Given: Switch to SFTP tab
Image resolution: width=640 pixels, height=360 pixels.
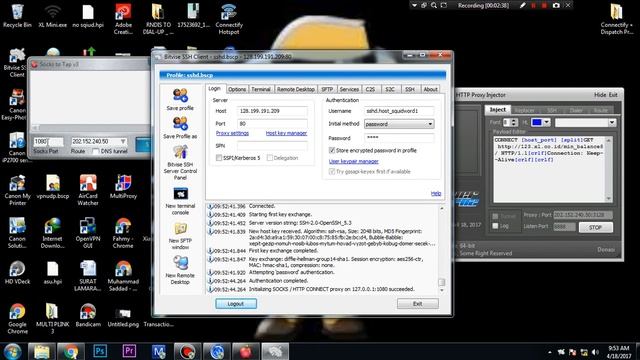Looking at the screenshot, I should pos(327,89).
